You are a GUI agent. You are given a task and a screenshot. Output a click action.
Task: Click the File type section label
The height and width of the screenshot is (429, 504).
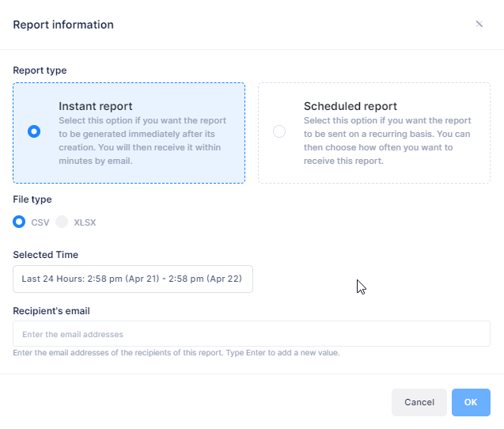(32, 199)
